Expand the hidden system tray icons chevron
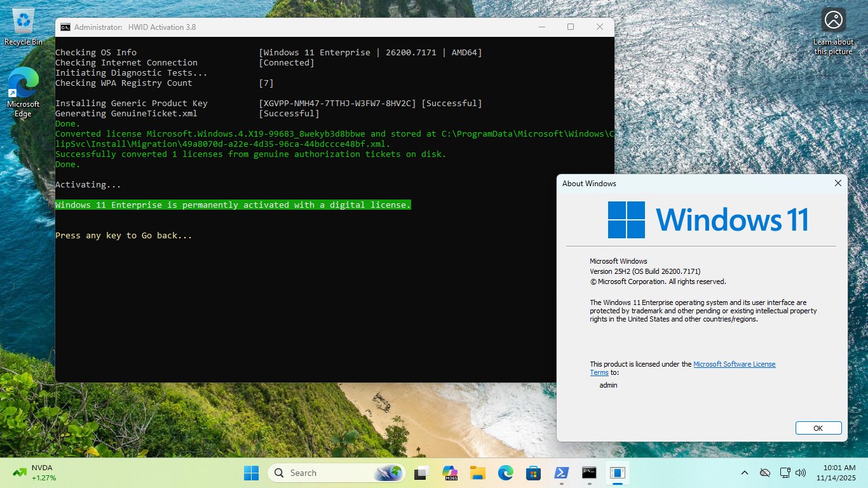 [745, 473]
